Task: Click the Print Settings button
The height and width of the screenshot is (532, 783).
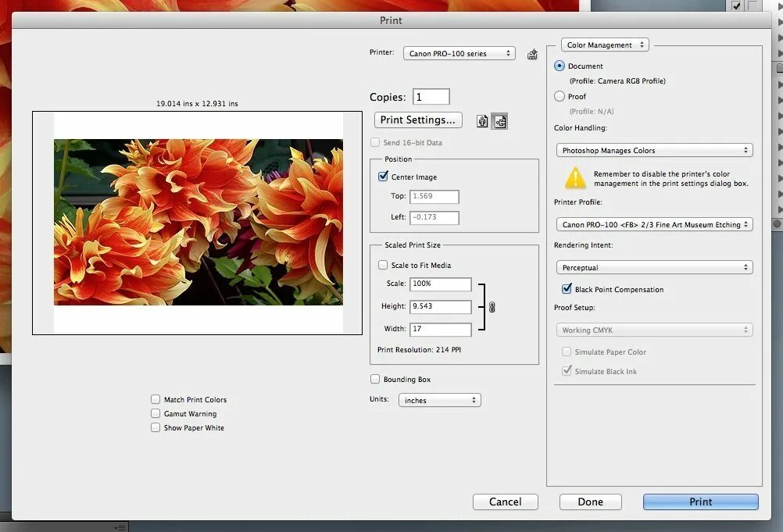Action: click(417, 120)
